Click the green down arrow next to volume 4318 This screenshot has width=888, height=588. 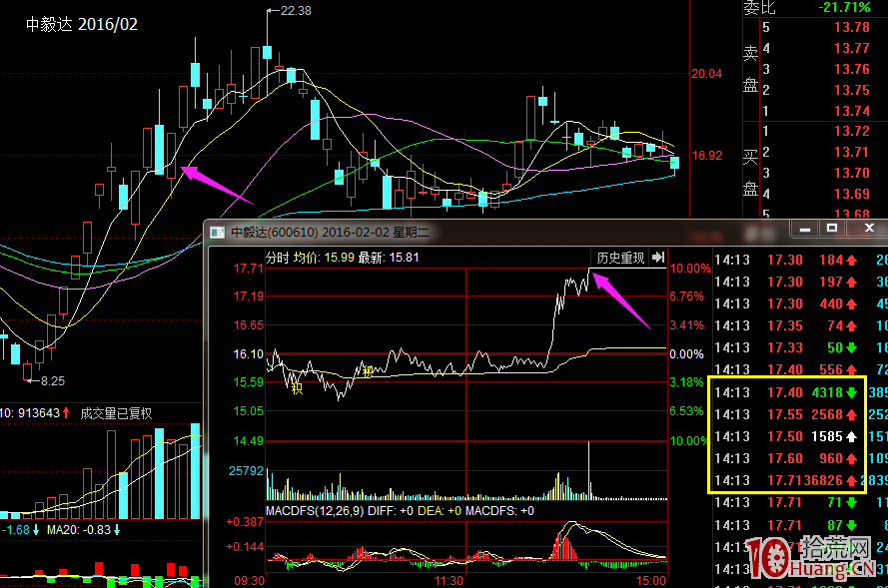click(851, 393)
